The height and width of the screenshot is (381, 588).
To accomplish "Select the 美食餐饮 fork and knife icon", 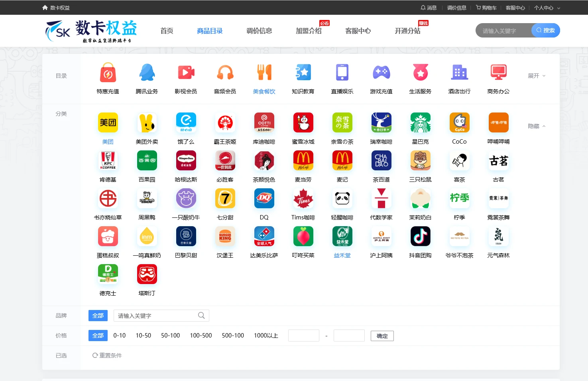I will (264, 73).
